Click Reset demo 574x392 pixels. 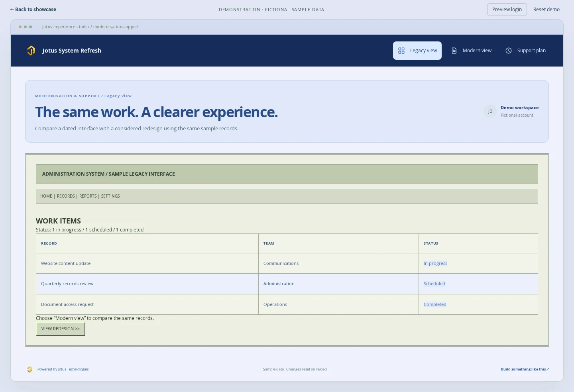pyautogui.click(x=546, y=10)
